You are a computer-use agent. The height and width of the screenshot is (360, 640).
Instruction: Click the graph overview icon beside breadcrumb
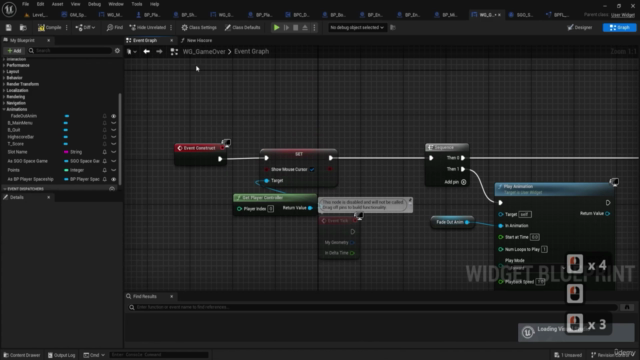(x=174, y=51)
